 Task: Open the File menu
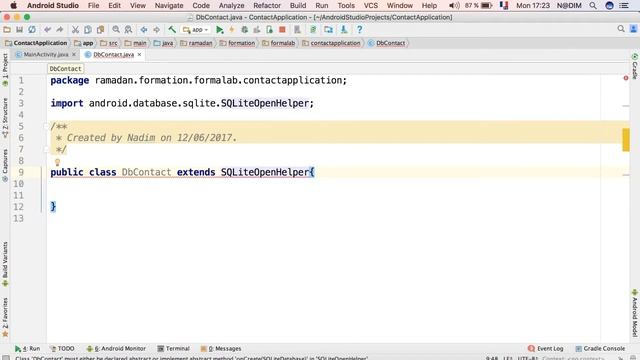click(93, 6)
